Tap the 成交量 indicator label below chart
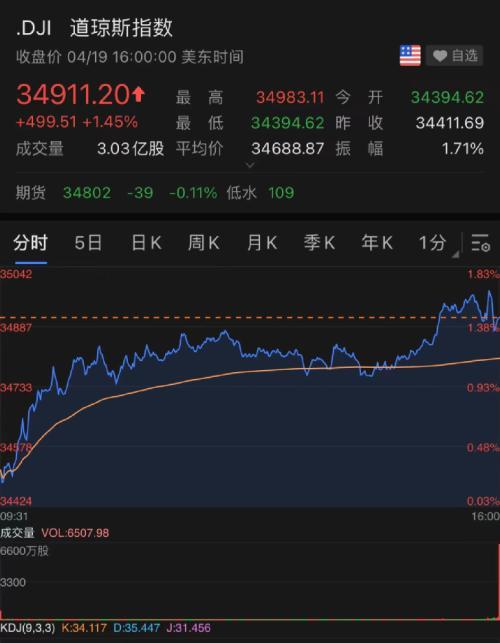Image resolution: width=500 pixels, height=643 pixels. click(17, 533)
